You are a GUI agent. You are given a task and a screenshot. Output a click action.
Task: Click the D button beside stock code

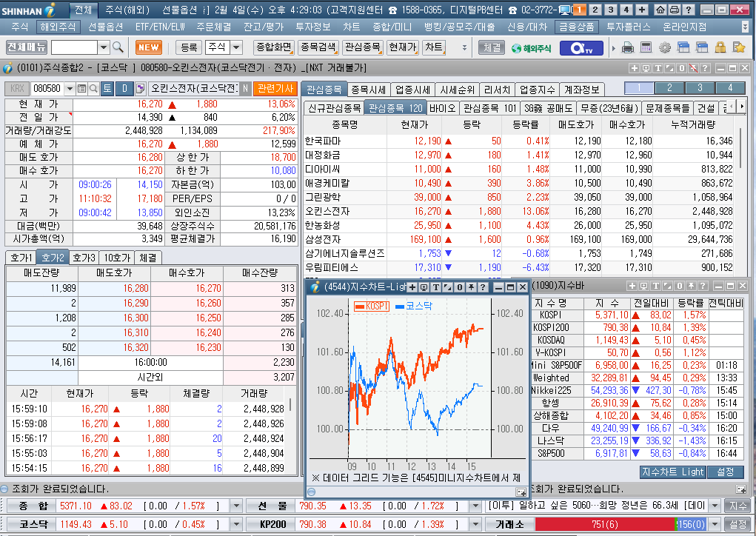125,88
